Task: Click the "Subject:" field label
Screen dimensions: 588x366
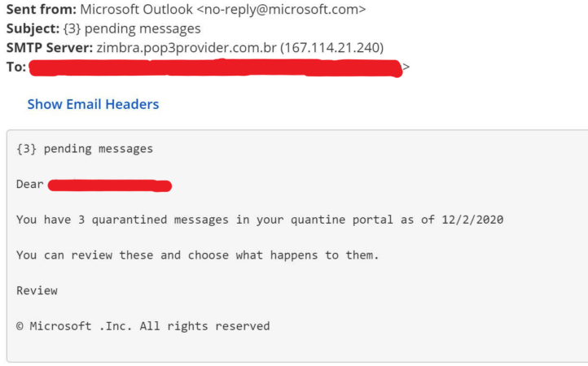Action: pos(33,28)
